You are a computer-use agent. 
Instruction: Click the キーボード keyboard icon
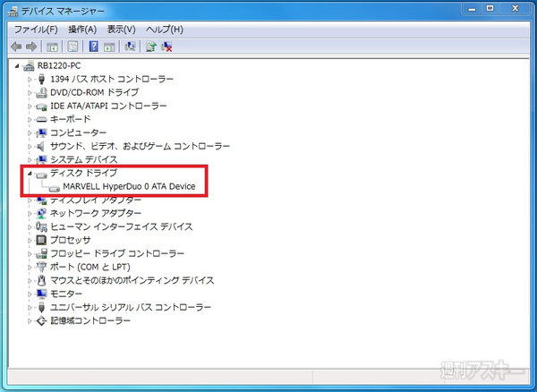click(41, 120)
